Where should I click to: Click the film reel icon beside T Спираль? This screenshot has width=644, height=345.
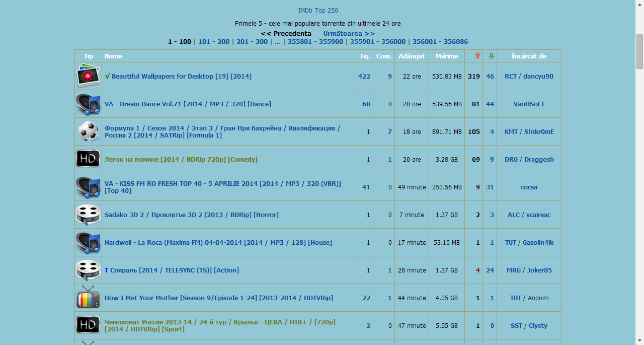pyautogui.click(x=88, y=270)
